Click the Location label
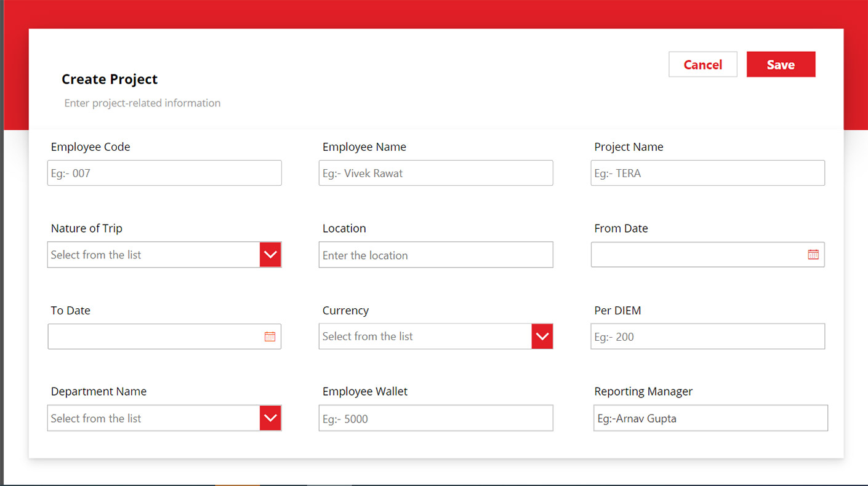Image resolution: width=868 pixels, height=486 pixels. click(x=344, y=228)
